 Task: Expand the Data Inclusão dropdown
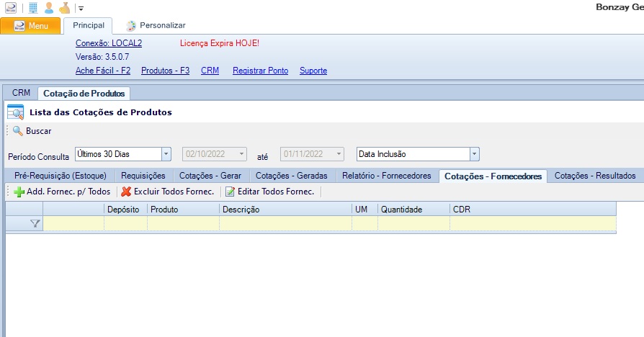[474, 154]
